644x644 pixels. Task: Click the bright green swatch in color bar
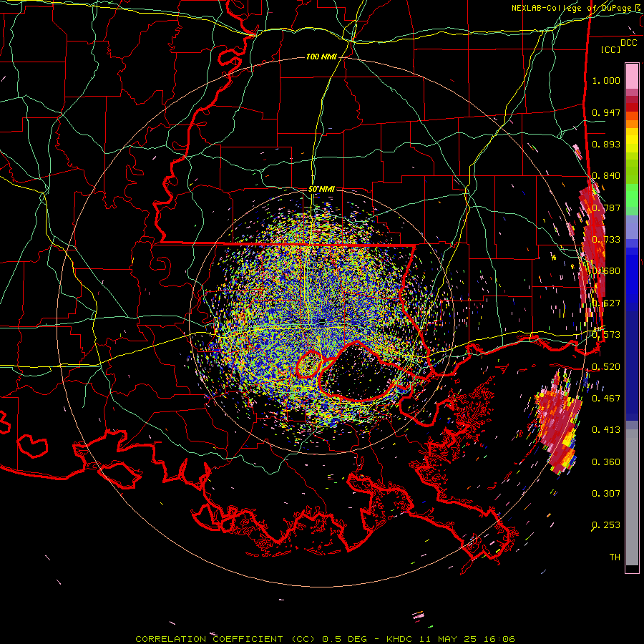pos(632,195)
